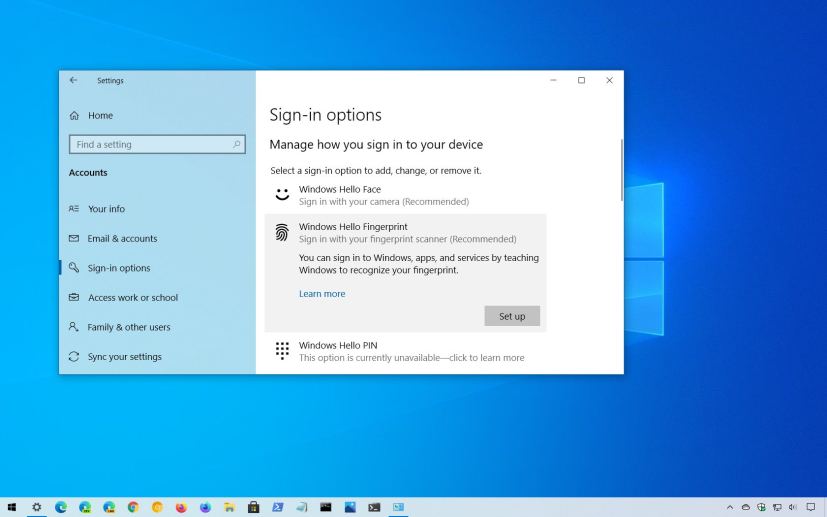Open Command Prompt from the taskbar
The image size is (827, 517).
(326, 508)
